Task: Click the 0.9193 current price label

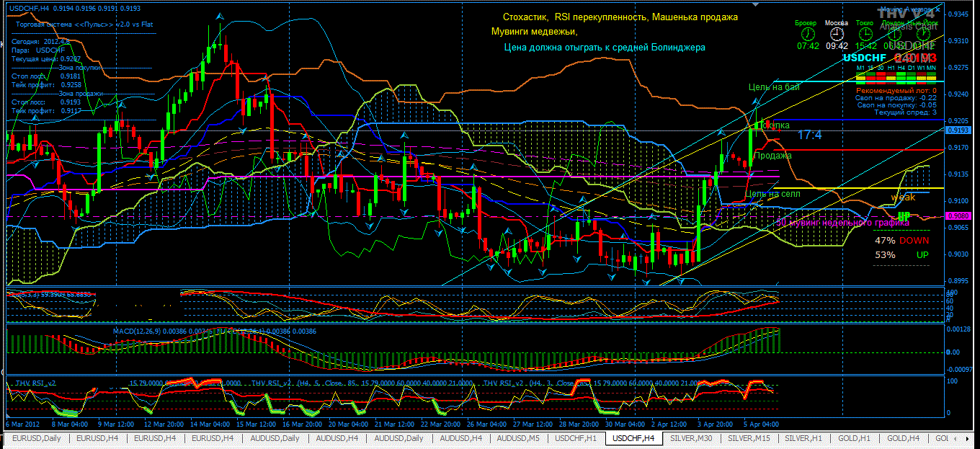Action: (958, 131)
